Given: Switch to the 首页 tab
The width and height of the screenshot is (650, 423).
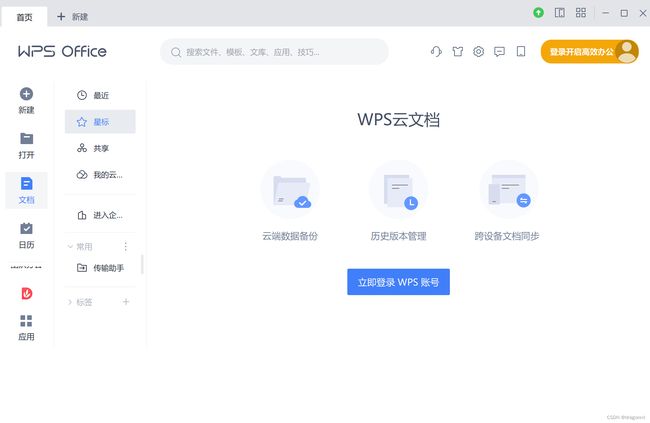Looking at the screenshot, I should [24, 17].
